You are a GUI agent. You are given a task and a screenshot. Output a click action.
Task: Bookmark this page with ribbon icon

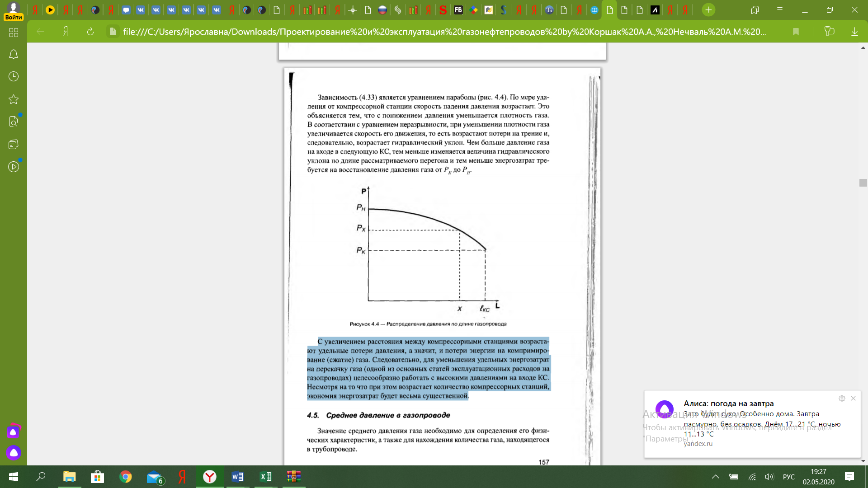pos(796,32)
